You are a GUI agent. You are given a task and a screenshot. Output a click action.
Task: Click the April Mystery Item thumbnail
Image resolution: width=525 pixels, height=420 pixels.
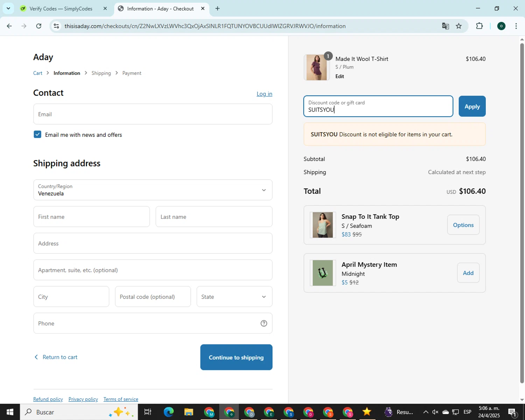(x=323, y=273)
